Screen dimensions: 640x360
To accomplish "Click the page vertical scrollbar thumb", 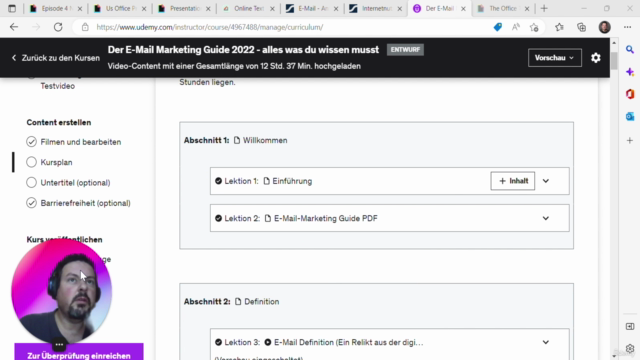I will click(x=614, y=61).
